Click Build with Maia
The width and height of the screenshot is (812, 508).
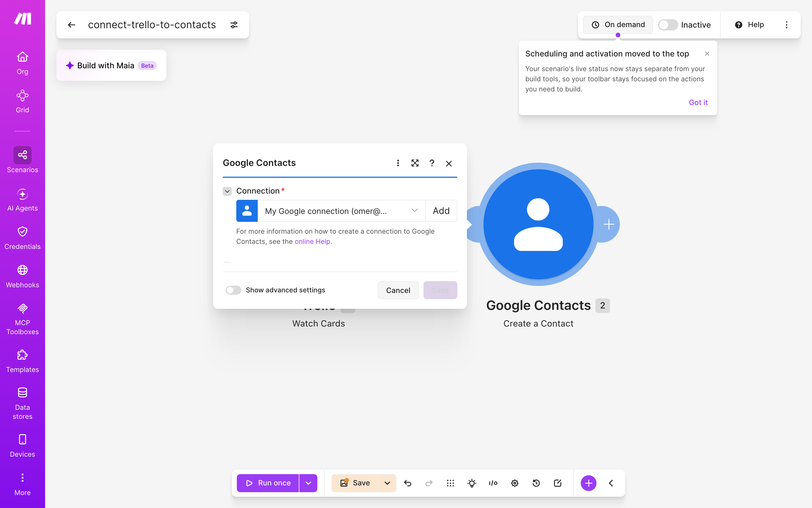tap(111, 65)
